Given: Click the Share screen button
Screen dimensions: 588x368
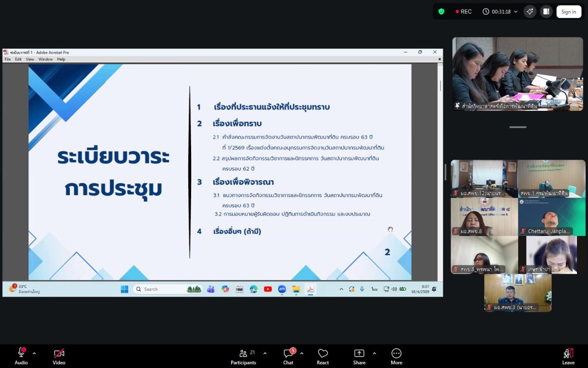Looking at the screenshot, I should (x=359, y=356).
